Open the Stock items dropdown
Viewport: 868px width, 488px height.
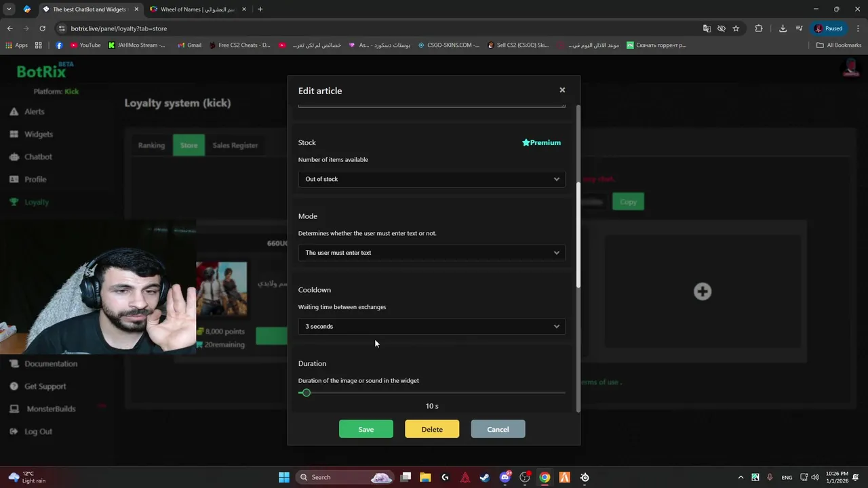point(431,179)
